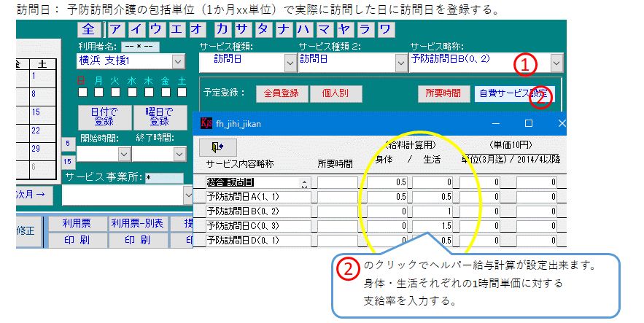
Task: Filter names by ア kana button
Action: click(x=116, y=30)
